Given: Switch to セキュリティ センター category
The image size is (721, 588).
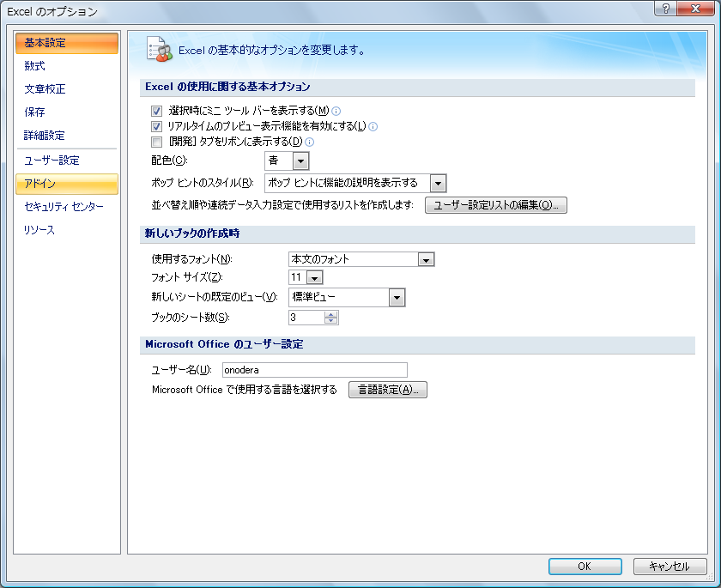Looking at the screenshot, I should tap(67, 207).
